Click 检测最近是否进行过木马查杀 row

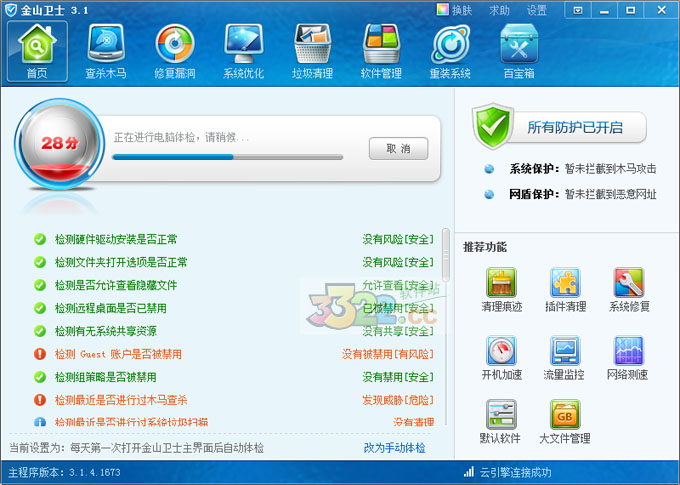point(233,400)
